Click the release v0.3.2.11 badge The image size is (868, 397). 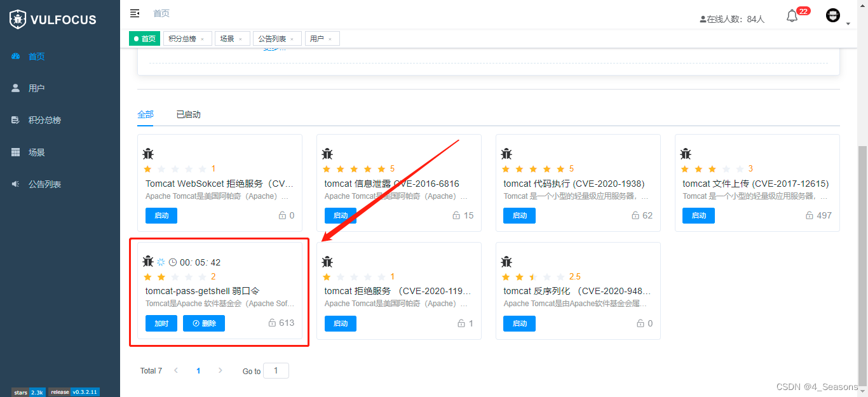coord(74,393)
